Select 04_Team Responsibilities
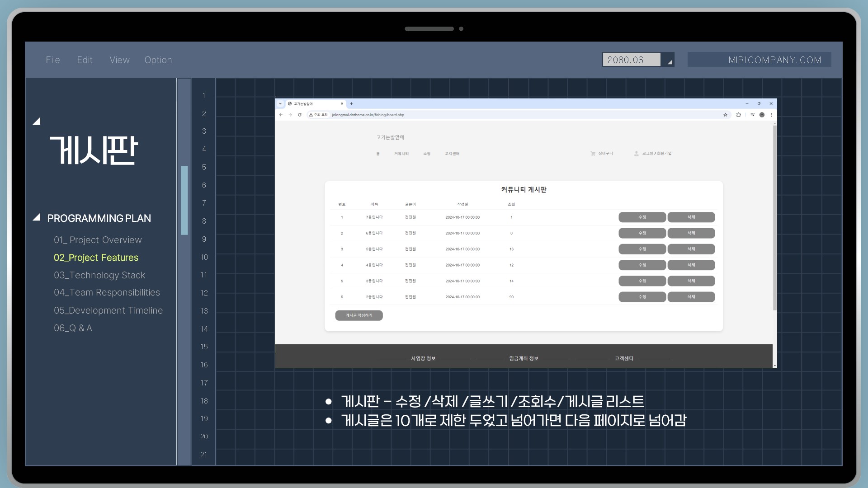Viewport: 868px width, 488px height. 107,292
